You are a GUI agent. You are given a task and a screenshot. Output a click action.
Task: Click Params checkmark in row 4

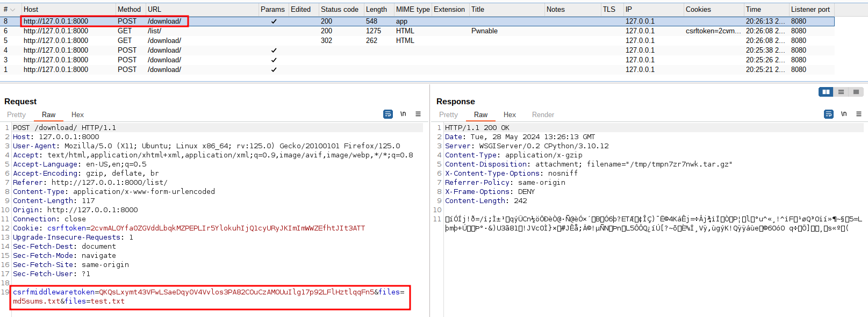click(274, 51)
